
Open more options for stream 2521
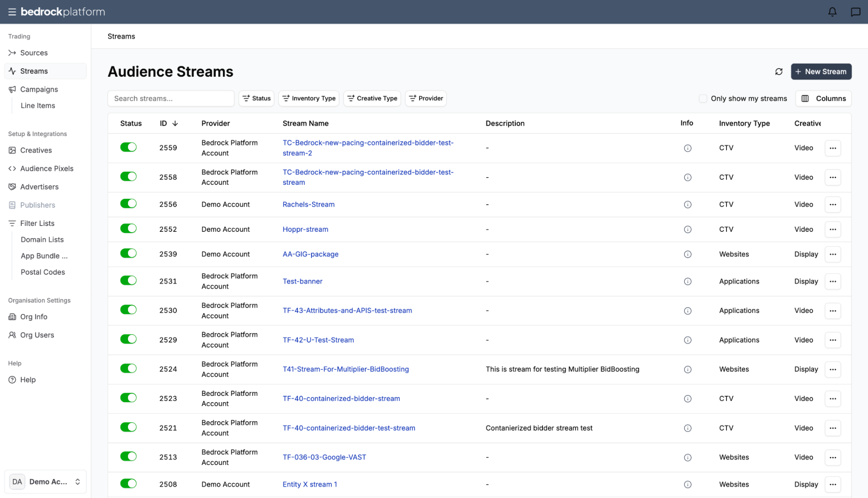tap(833, 428)
